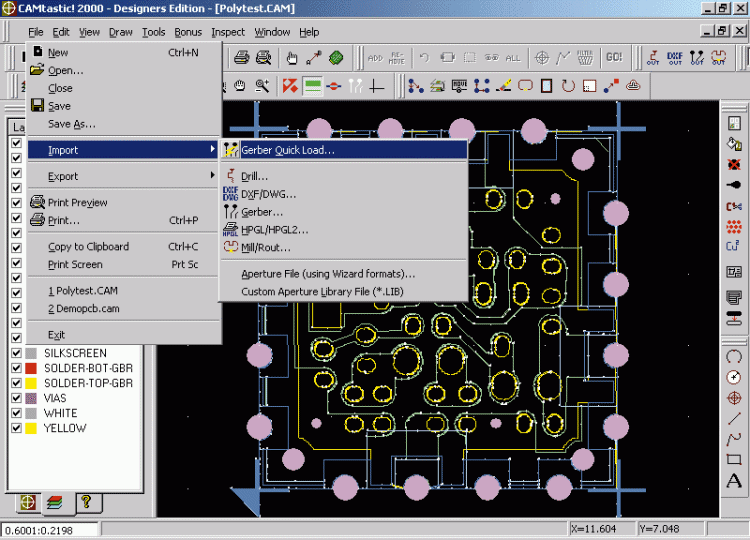Expand the Export submenu arrow

pos(212,176)
